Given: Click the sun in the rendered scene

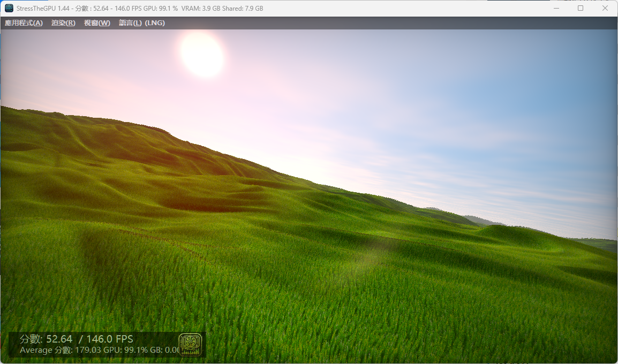Looking at the screenshot, I should pyautogui.click(x=201, y=56).
